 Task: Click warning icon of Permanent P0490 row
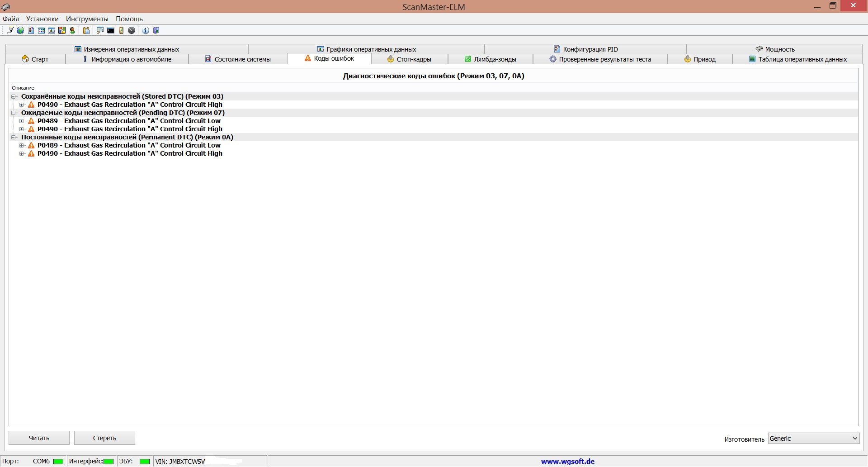pyautogui.click(x=31, y=153)
